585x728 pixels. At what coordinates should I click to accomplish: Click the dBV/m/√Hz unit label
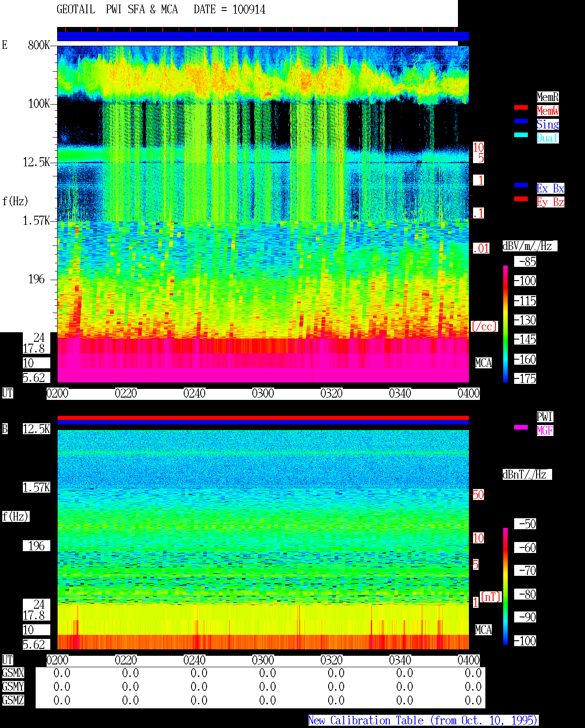(530, 246)
